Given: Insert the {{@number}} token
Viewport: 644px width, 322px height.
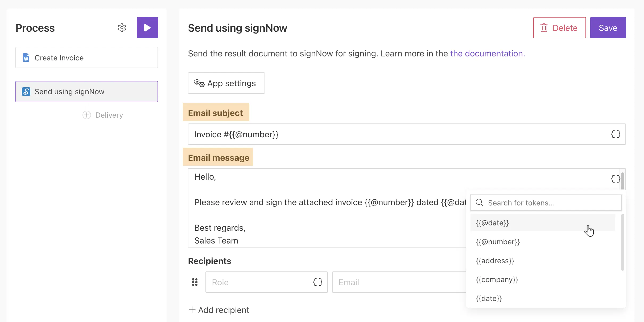Looking at the screenshot, I should 543,242.
